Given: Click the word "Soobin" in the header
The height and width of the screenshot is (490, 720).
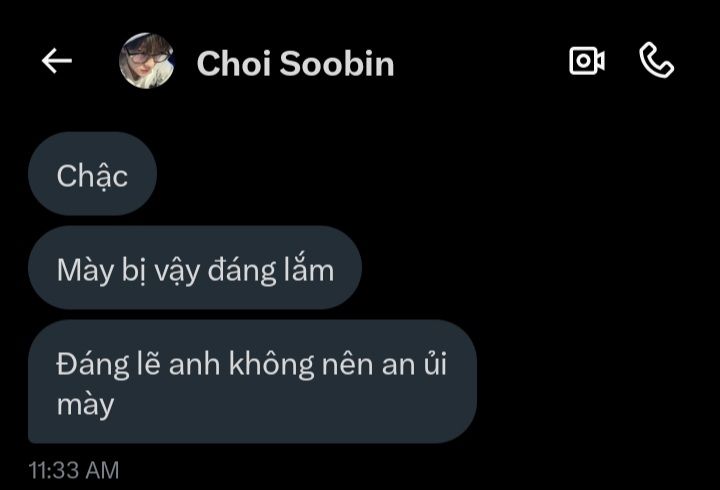Looking at the screenshot, I should (337, 63).
